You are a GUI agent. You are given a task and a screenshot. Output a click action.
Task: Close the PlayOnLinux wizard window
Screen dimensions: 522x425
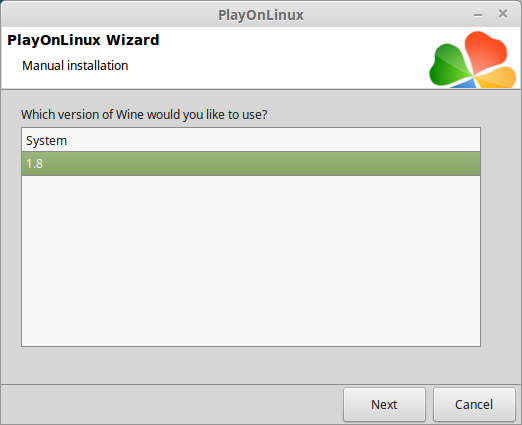503,14
